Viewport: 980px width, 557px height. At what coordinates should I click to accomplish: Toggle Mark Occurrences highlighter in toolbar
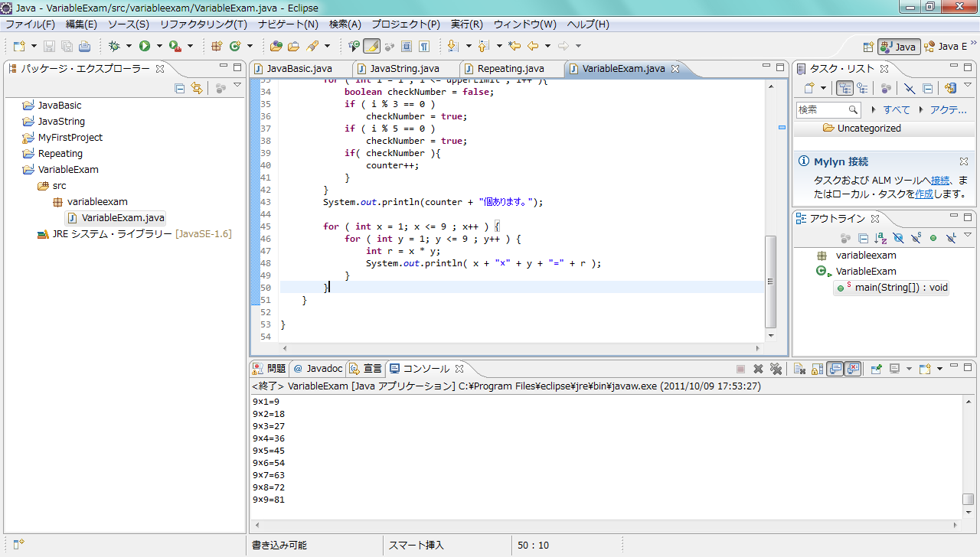(x=371, y=46)
